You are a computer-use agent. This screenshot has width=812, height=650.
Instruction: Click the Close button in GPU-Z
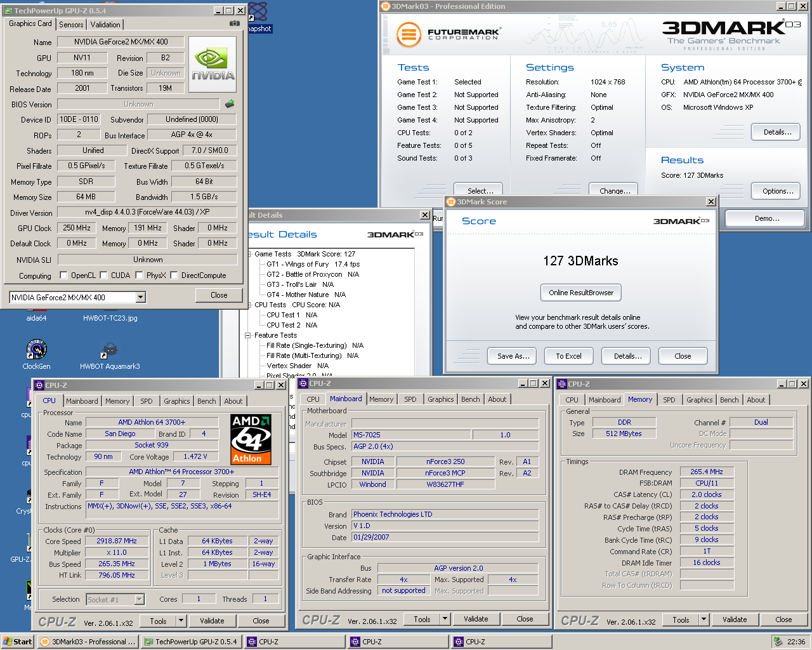[219, 295]
